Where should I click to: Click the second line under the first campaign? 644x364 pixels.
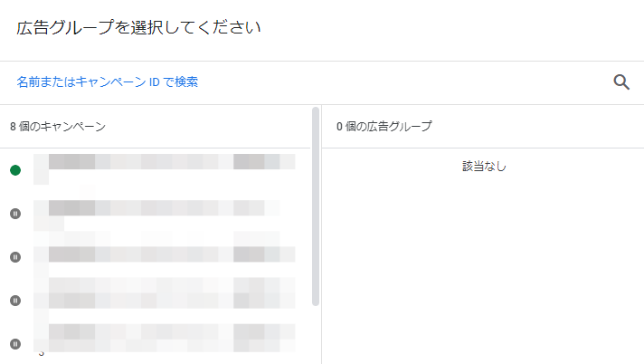(x=42, y=178)
